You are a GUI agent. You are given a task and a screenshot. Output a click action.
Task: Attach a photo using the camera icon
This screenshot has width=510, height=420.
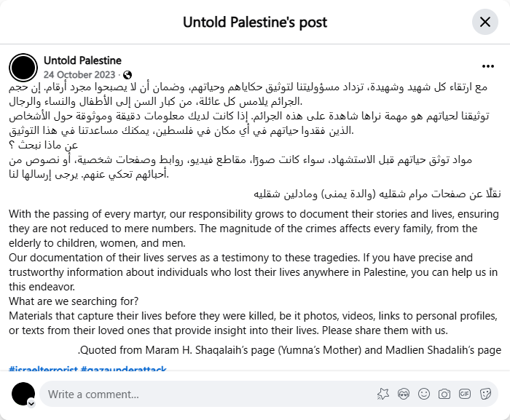pos(444,395)
